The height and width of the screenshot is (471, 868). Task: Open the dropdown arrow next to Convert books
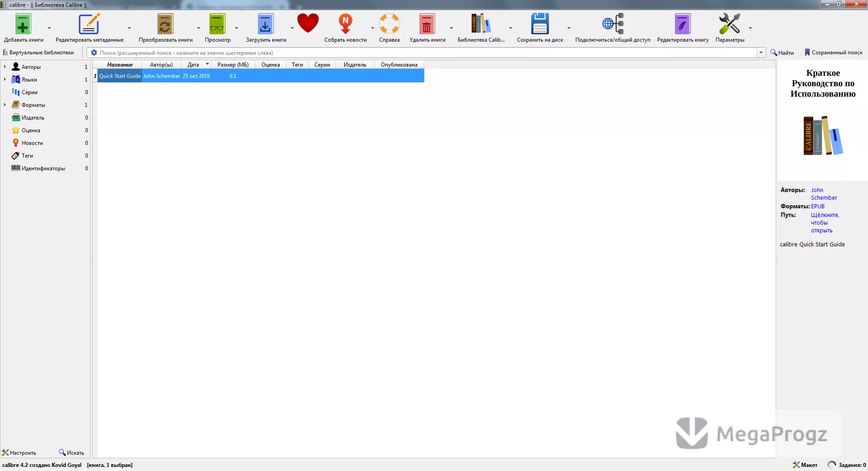[x=198, y=28]
